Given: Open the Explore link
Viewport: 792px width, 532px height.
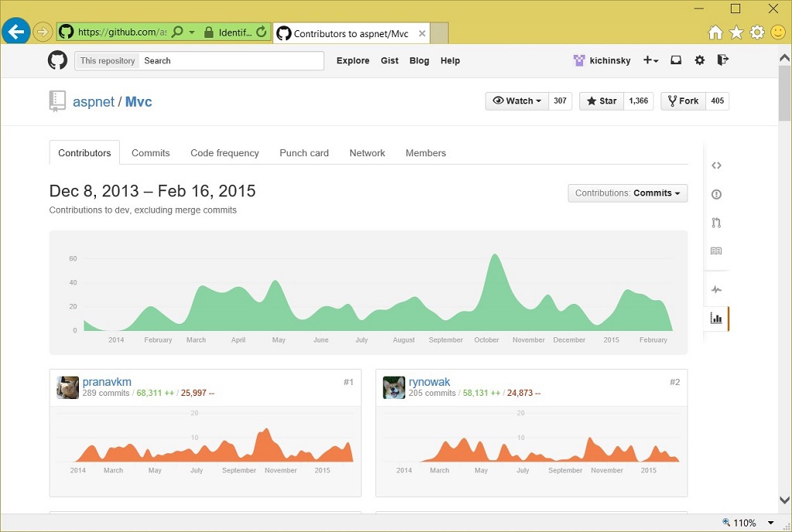Looking at the screenshot, I should pyautogui.click(x=353, y=60).
